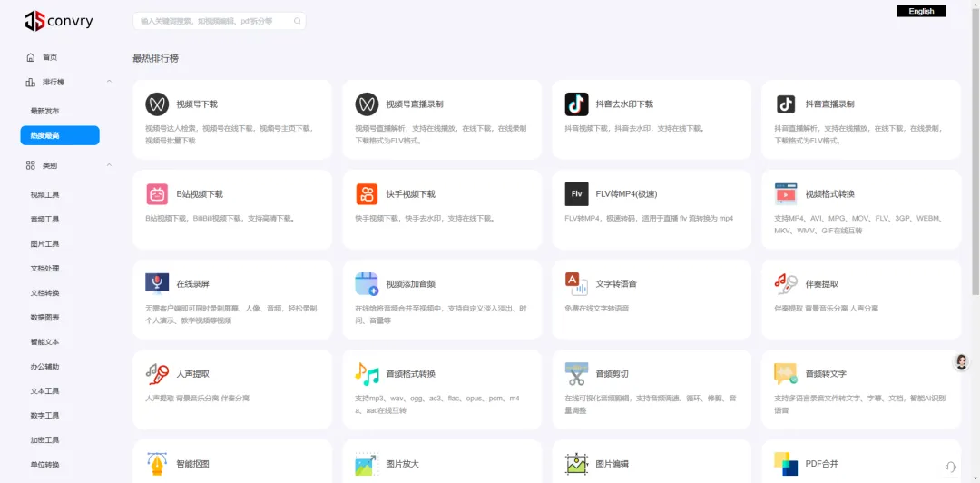Open the 单位转换 category

[x=45, y=465]
